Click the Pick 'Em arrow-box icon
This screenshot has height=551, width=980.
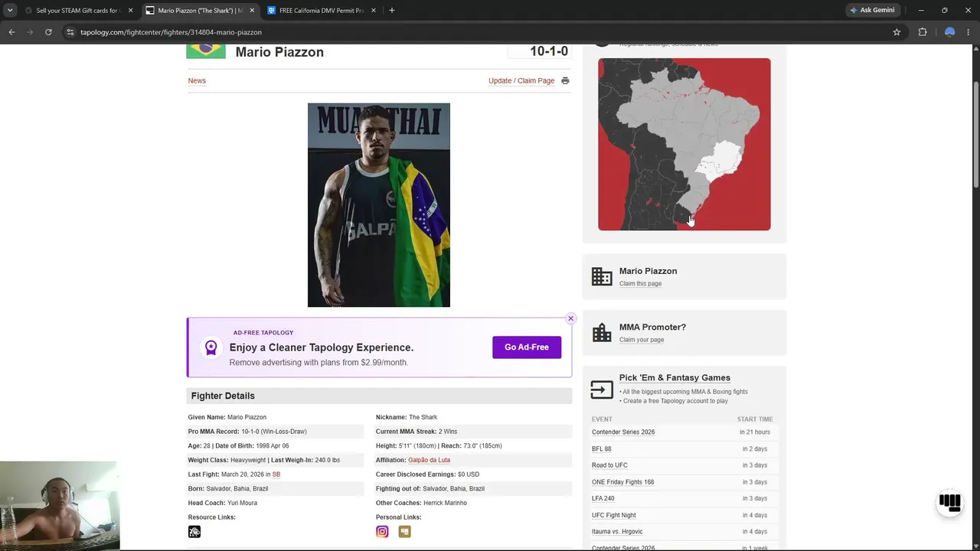[602, 390]
